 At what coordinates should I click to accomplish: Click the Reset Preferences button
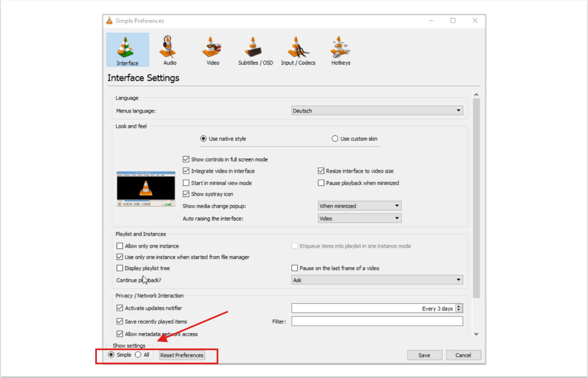pos(182,355)
